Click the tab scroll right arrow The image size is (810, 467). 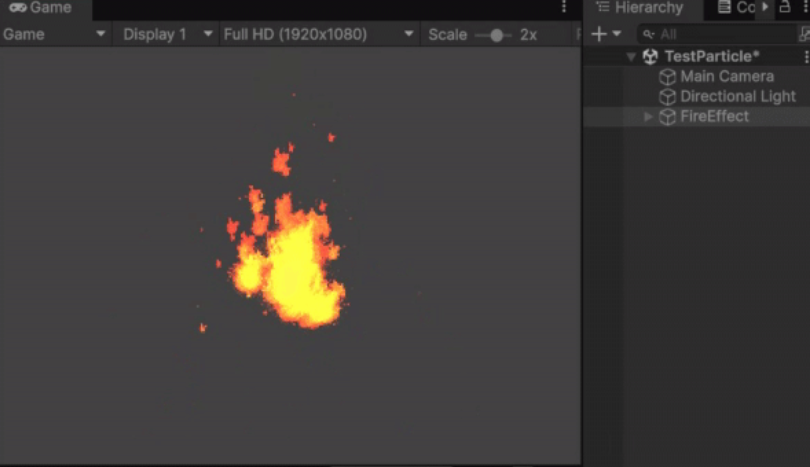766,8
